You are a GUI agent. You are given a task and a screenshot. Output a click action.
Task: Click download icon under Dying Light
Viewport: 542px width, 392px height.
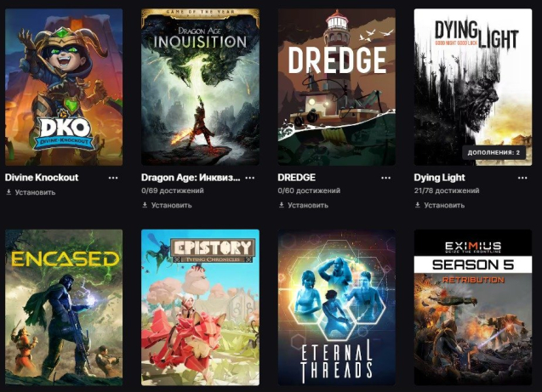(418, 205)
